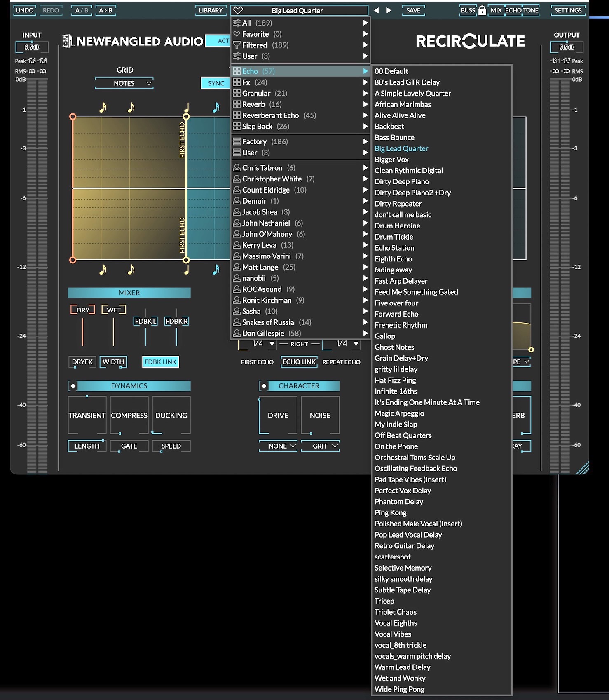The image size is (609, 700).
Task: Click the resize grip at plugin bottom-right
Action: pyautogui.click(x=583, y=468)
